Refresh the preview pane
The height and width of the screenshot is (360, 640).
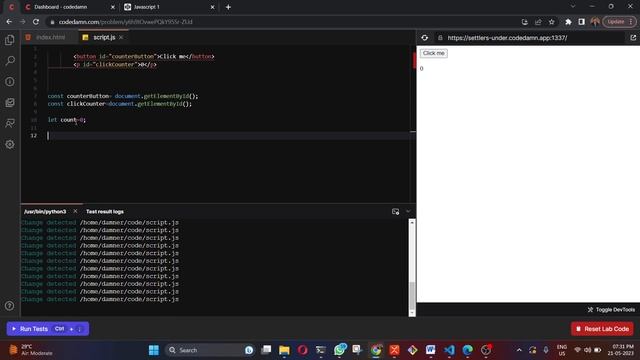click(424, 38)
